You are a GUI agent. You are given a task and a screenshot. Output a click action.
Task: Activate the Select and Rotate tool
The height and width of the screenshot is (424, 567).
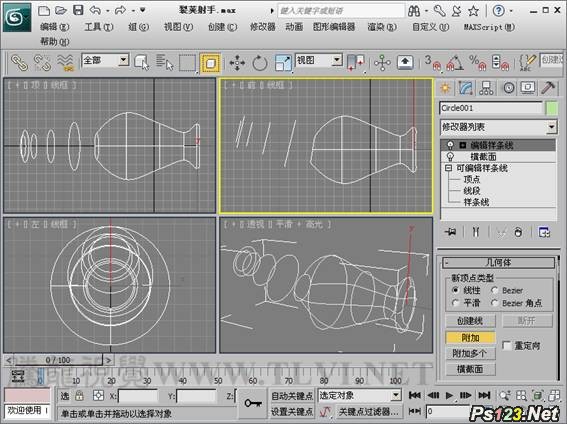click(260, 63)
